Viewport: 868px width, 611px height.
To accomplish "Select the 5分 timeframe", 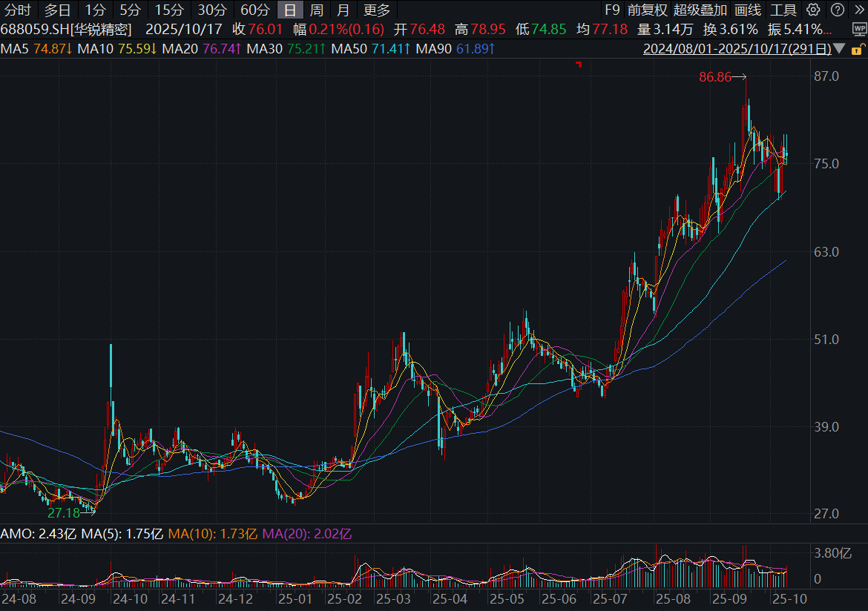I will click(x=133, y=10).
